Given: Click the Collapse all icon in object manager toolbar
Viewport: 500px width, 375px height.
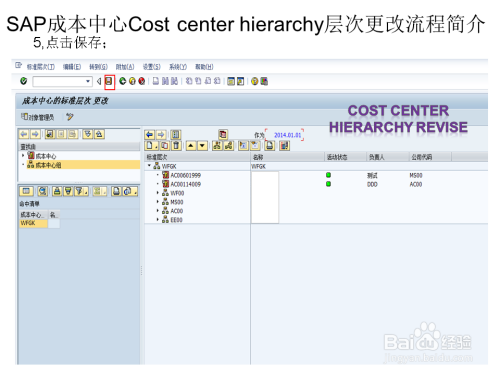Looking at the screenshot, I should pos(99,134).
